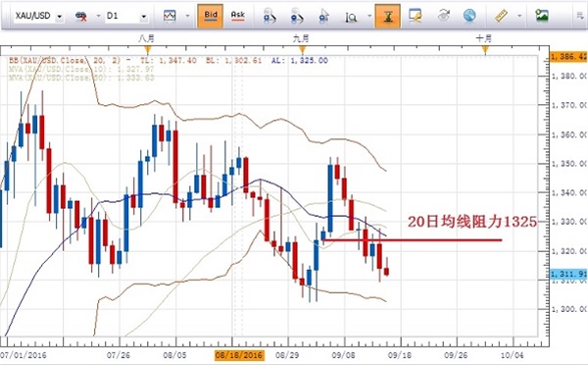Click the zoom out icon
The image size is (588, 365).
297,16
